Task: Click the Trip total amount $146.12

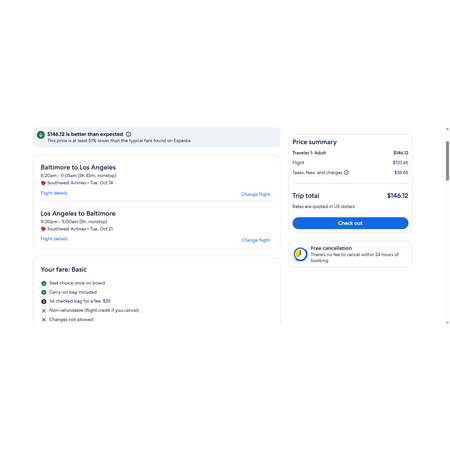Action: point(398,196)
